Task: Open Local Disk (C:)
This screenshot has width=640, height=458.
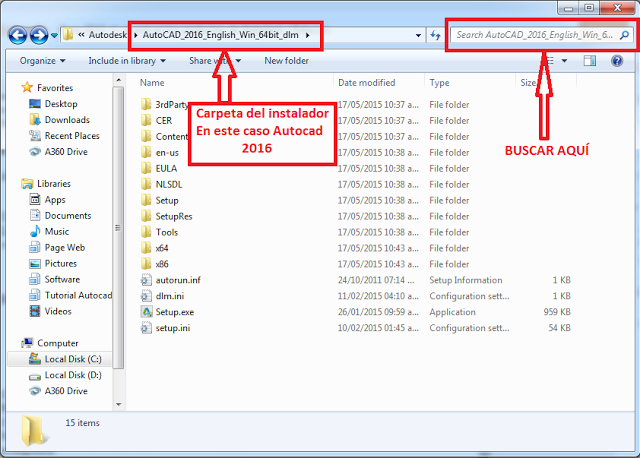Action: [73, 359]
